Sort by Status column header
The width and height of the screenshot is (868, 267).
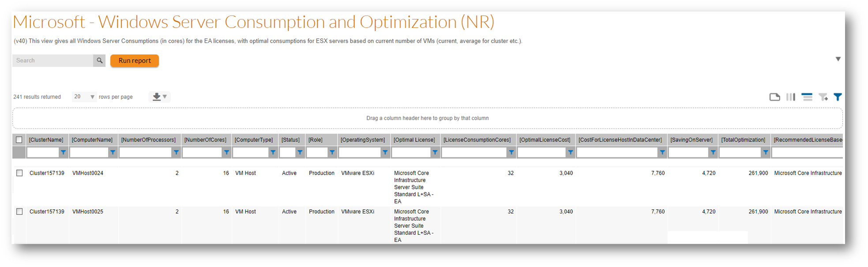292,140
